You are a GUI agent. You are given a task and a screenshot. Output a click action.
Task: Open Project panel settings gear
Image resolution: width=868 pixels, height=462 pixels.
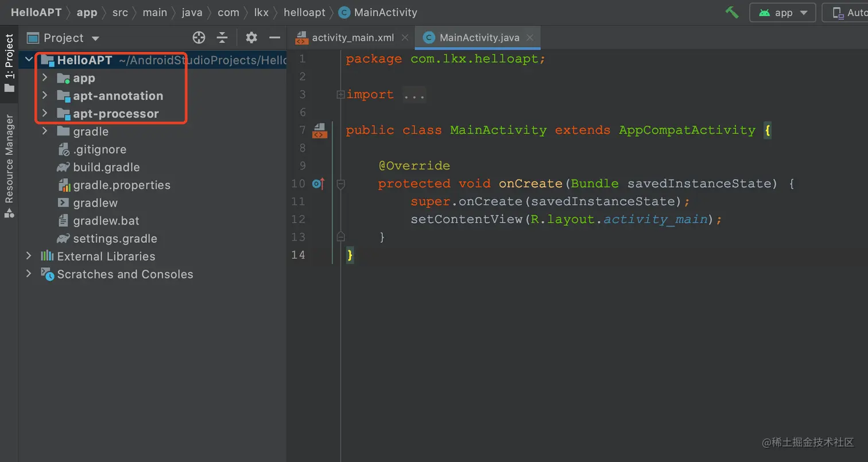click(x=251, y=38)
